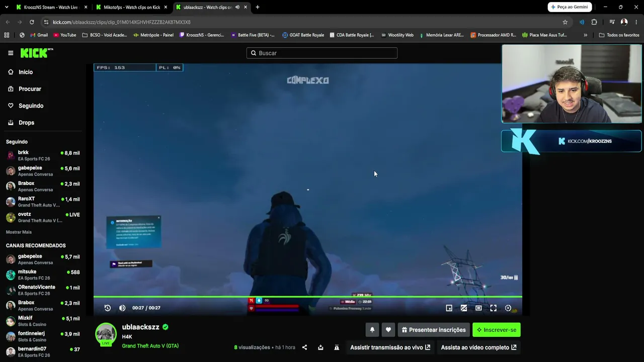Open the apps grid shortcut

[7, 35]
